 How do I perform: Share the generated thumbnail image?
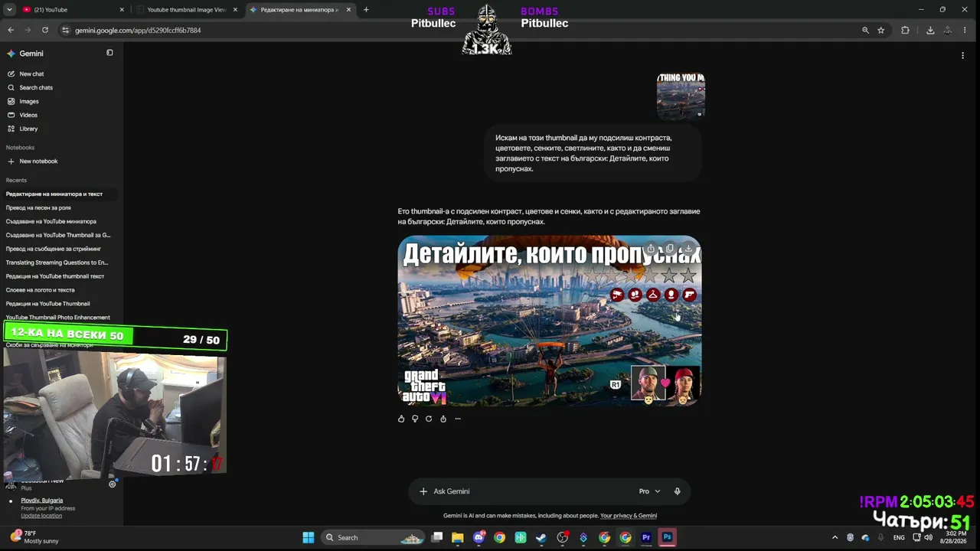tap(651, 248)
